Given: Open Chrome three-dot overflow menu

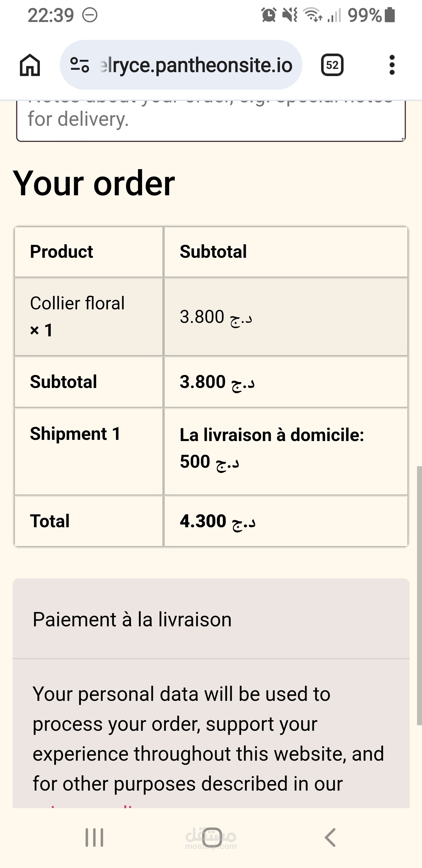Looking at the screenshot, I should point(392,65).
